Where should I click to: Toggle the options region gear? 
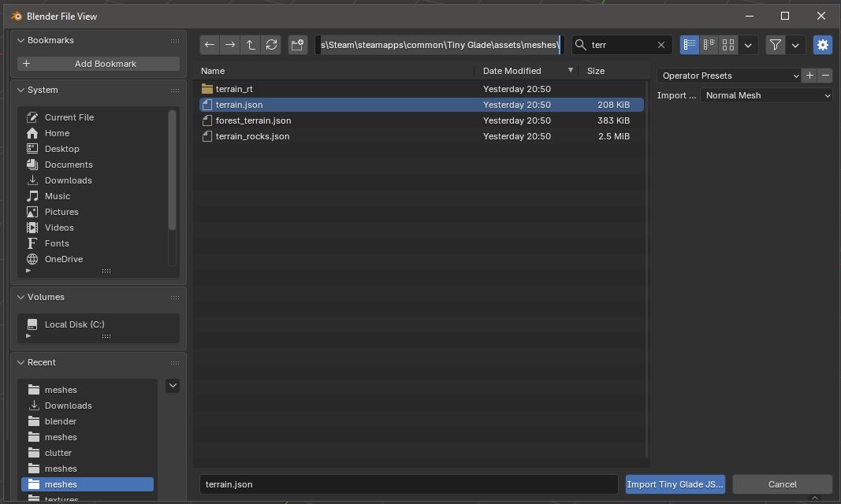coord(823,45)
